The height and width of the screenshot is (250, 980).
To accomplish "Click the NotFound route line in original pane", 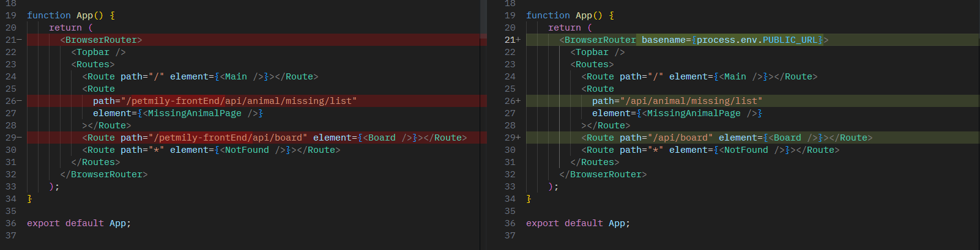I will click(211, 150).
